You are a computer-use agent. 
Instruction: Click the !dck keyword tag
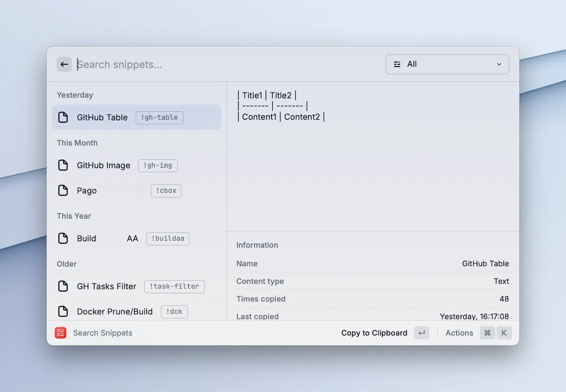click(174, 312)
